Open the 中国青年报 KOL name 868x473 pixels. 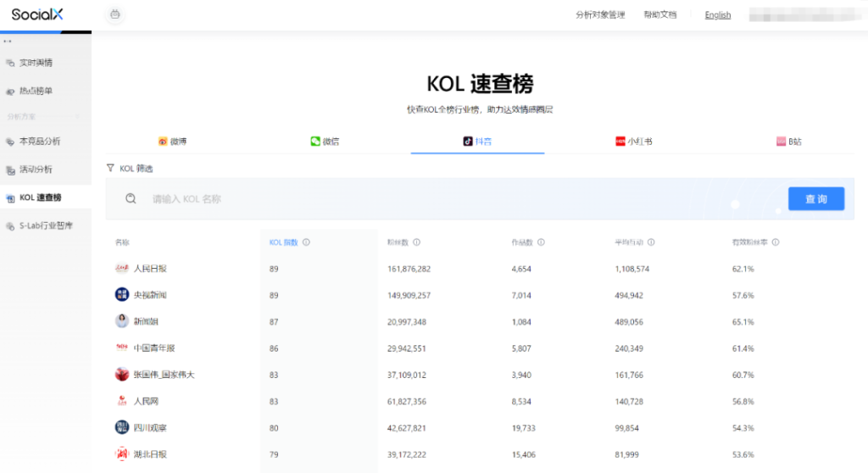tap(154, 348)
